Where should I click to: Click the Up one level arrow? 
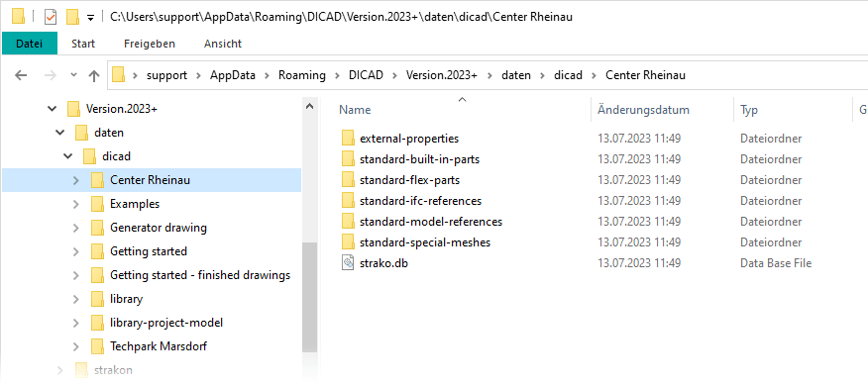click(x=94, y=75)
